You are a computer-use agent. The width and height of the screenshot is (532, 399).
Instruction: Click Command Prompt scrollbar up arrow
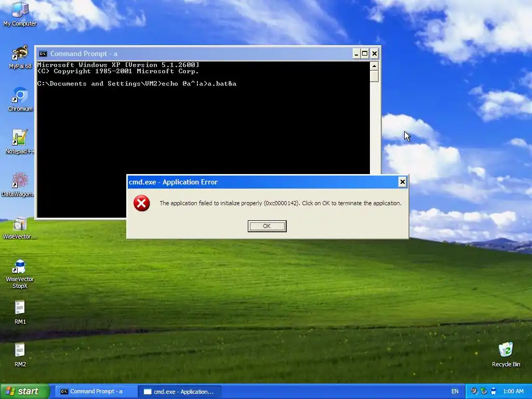[x=374, y=66]
